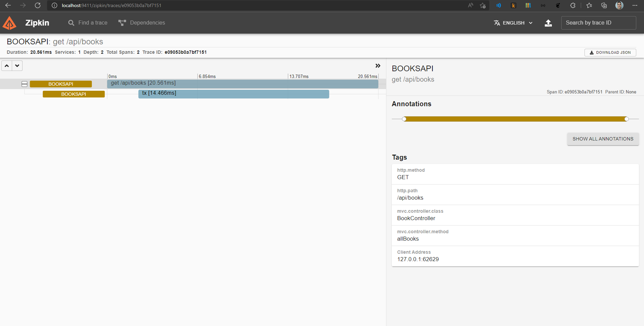Click the orange K extension icon

click(514, 5)
